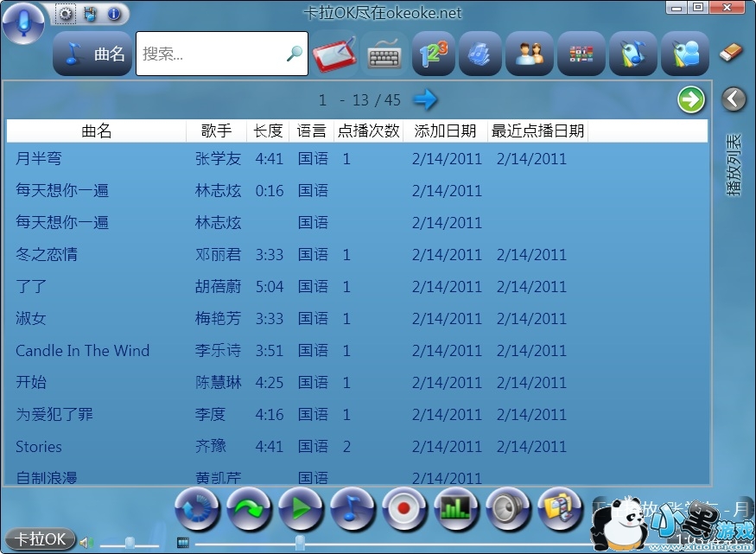Select song 淑女
This screenshot has width=756, height=554.
point(31,318)
